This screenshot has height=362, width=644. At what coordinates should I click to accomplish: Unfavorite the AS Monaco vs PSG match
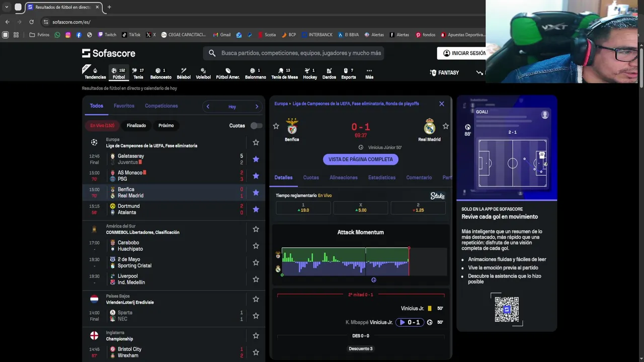[256, 175]
